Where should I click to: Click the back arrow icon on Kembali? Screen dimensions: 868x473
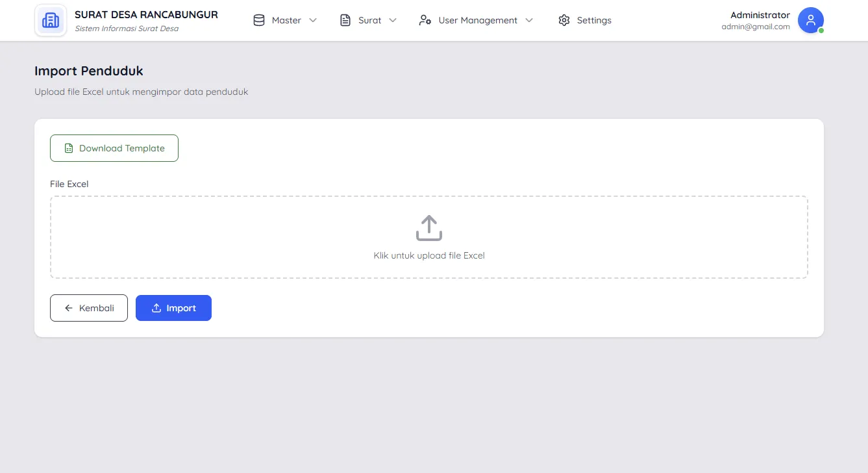[69, 308]
